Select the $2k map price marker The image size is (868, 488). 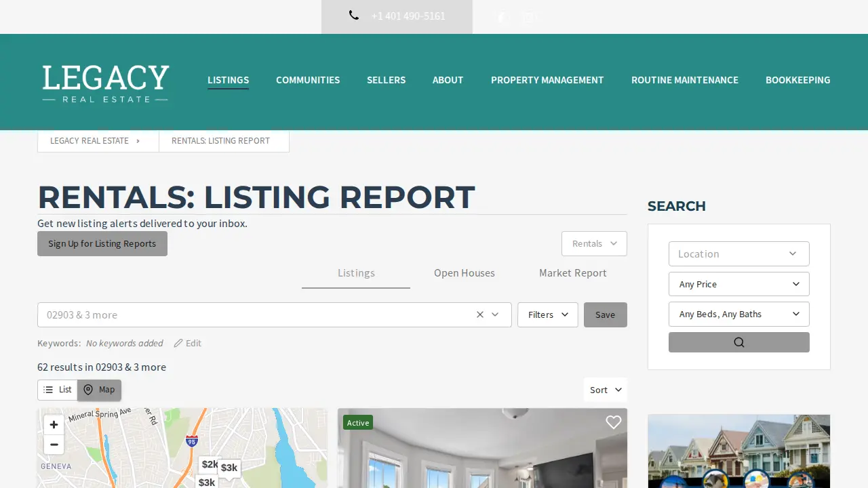(210, 464)
